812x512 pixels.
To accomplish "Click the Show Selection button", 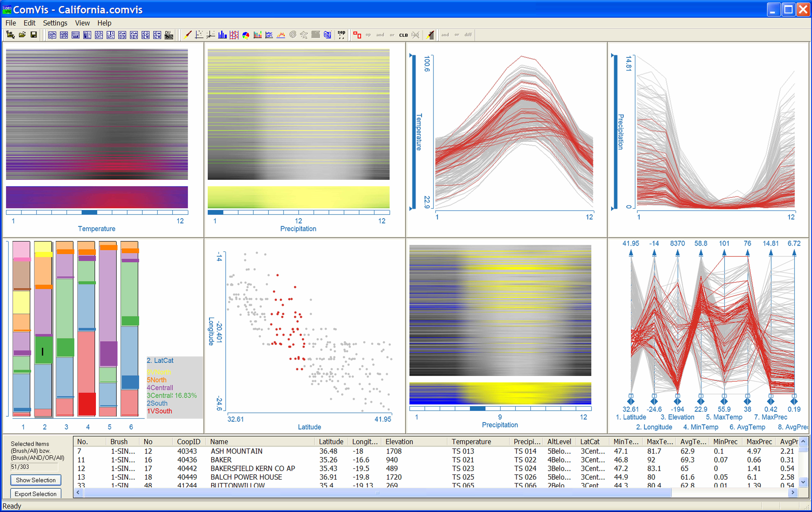I will pos(36,480).
